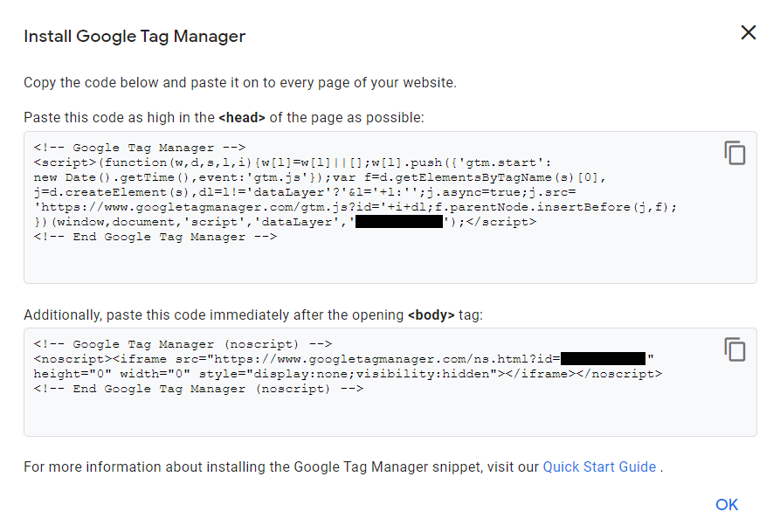Image resolution: width=780 pixels, height=532 pixels.
Task: Click the '<!-- End Google Tag Manager (noscript) -->' line
Action: pos(198,389)
